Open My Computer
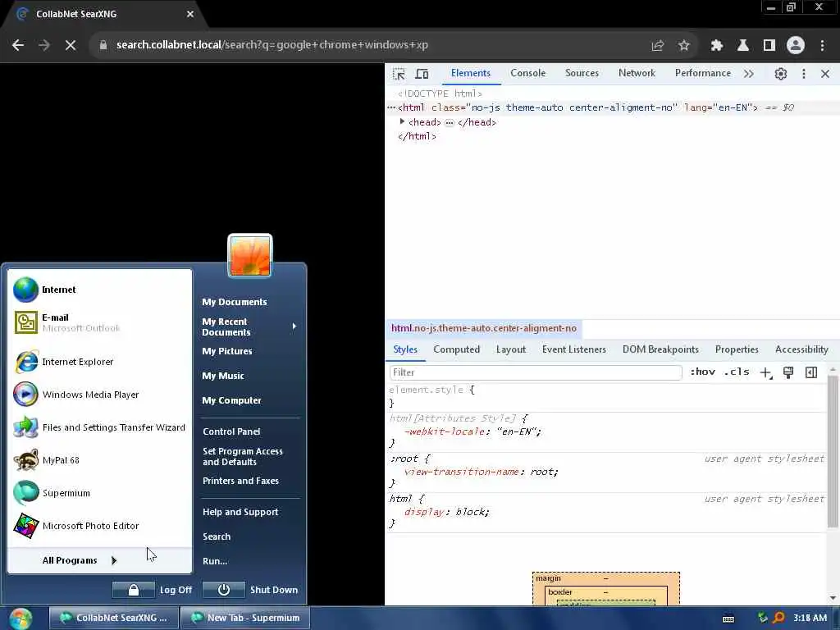 pos(231,400)
